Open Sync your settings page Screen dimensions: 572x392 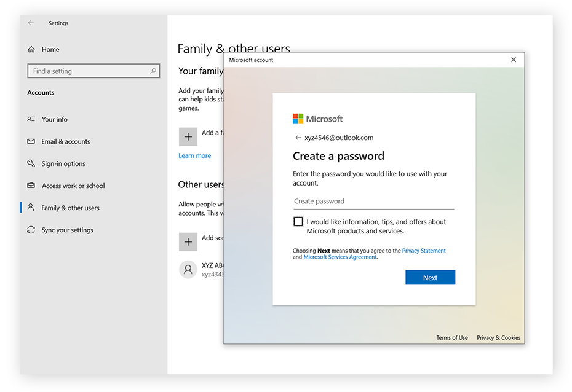[67, 230]
